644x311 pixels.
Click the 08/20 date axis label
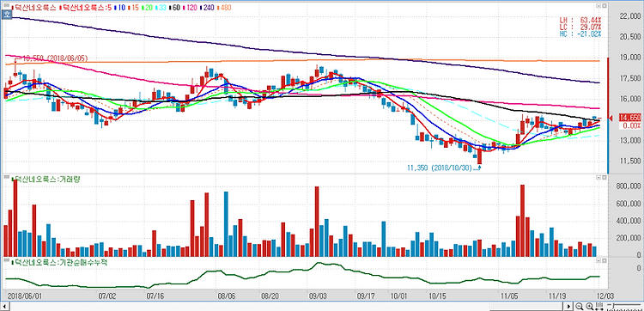click(269, 296)
